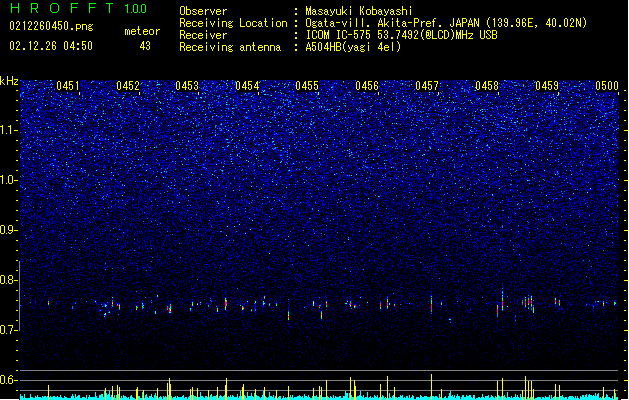Click the Receiver label
The height and width of the screenshot is (400, 629).
[203, 35]
